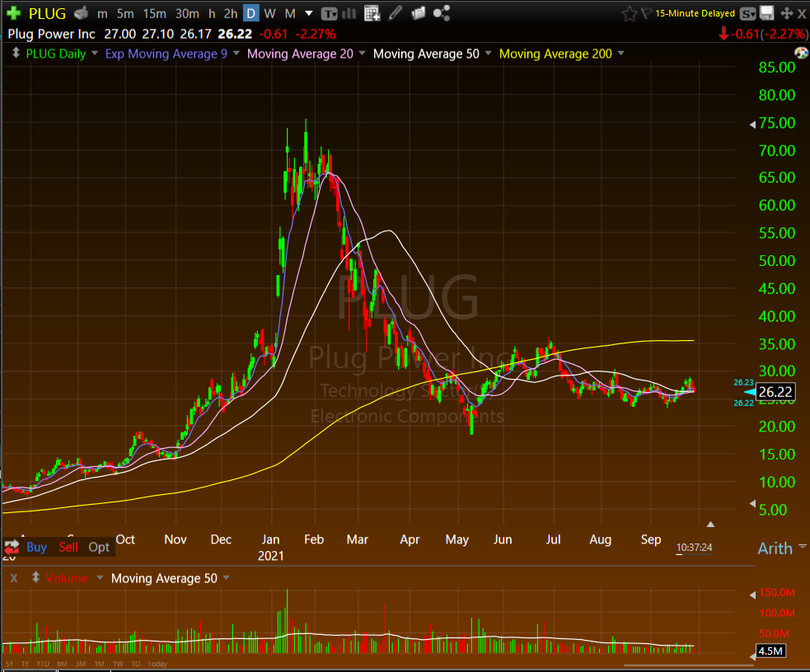This screenshot has height=672, width=810.
Task: Click the green plus add icon
Action: point(13,13)
